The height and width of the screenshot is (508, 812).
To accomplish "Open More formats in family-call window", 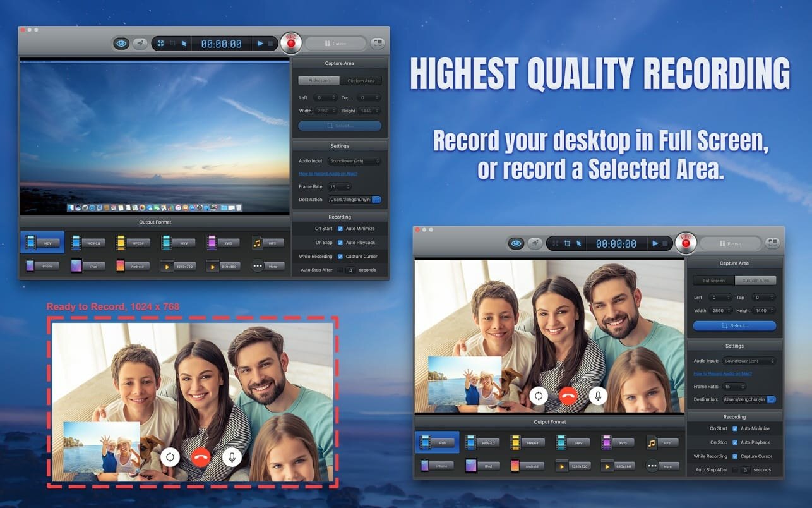I will [x=662, y=466].
